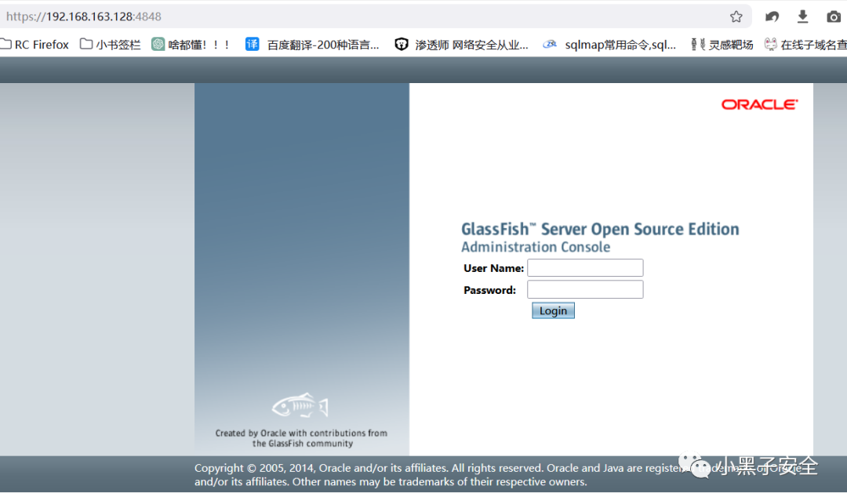847x504 pixels.
Task: Click the GlassFish Server Open Source Edition heading
Action: pos(600,229)
